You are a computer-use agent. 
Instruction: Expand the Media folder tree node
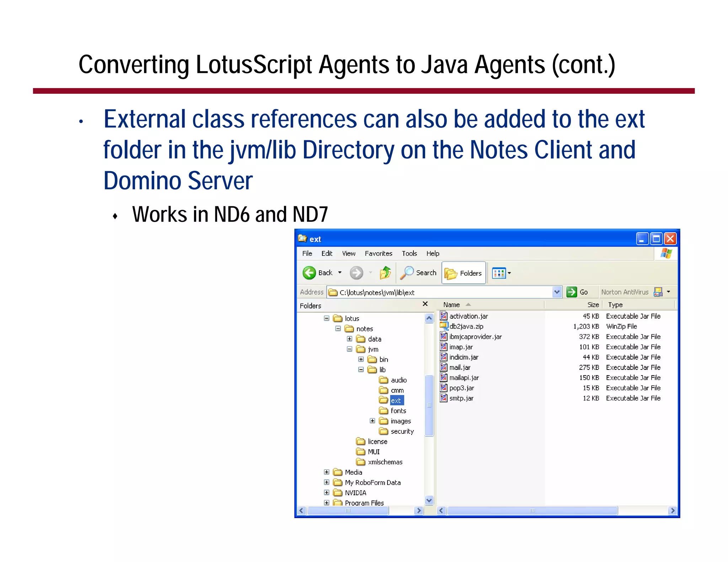326,472
